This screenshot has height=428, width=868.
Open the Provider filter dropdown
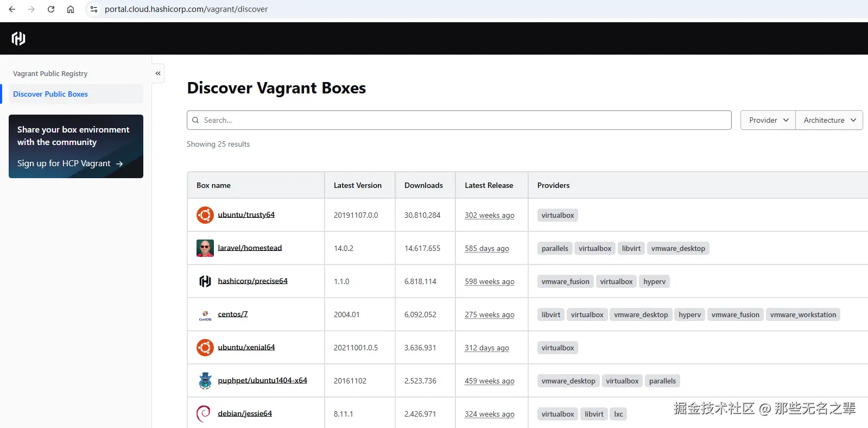point(768,120)
